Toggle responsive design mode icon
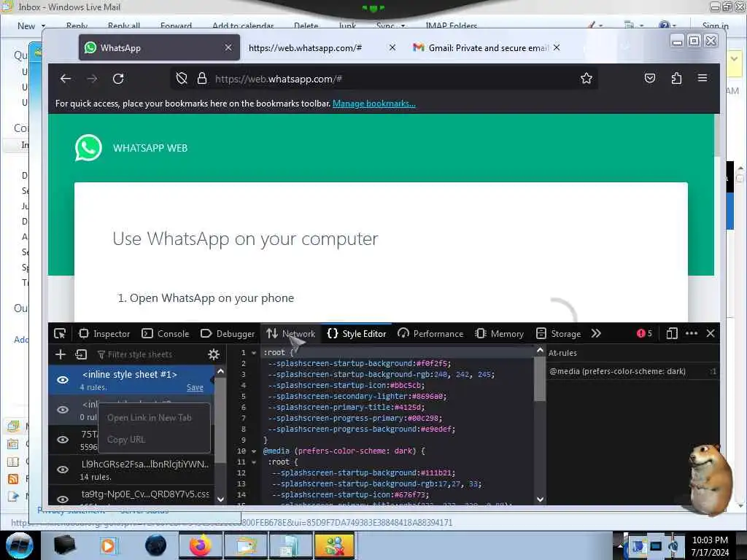This screenshot has width=747, height=560. (672, 333)
